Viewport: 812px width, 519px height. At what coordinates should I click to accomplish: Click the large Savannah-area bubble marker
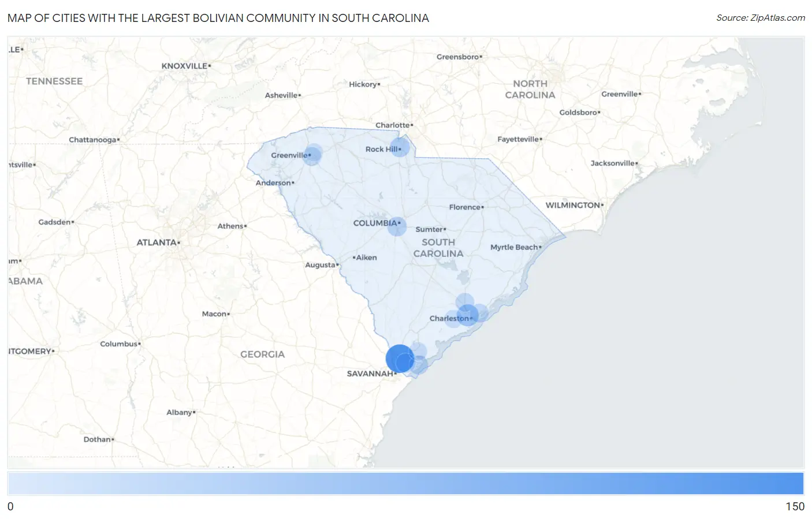coord(400,359)
